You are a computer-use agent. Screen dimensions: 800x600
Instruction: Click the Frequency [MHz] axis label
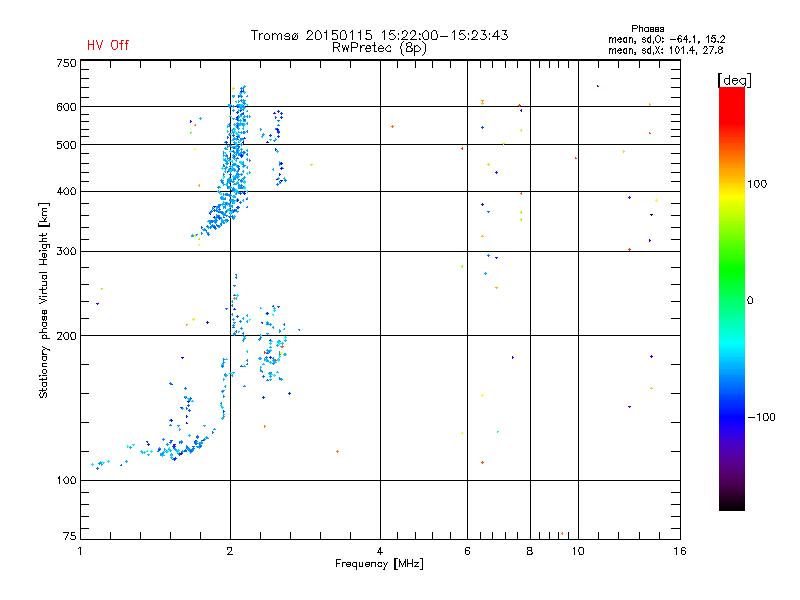pyautogui.click(x=379, y=564)
